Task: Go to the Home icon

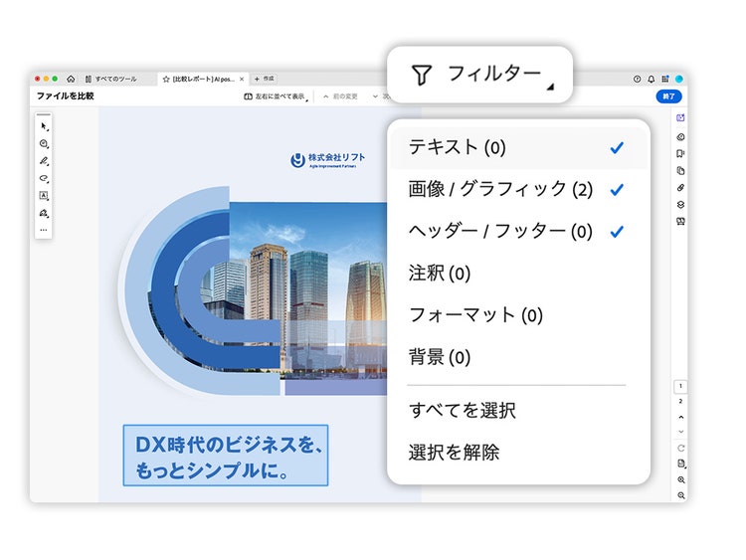Action: [x=71, y=79]
